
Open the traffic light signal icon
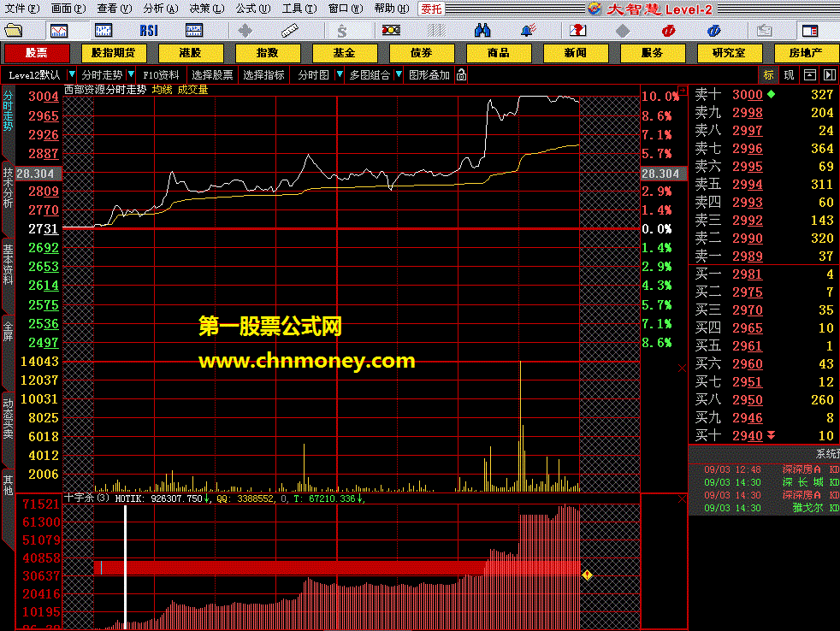tap(391, 31)
